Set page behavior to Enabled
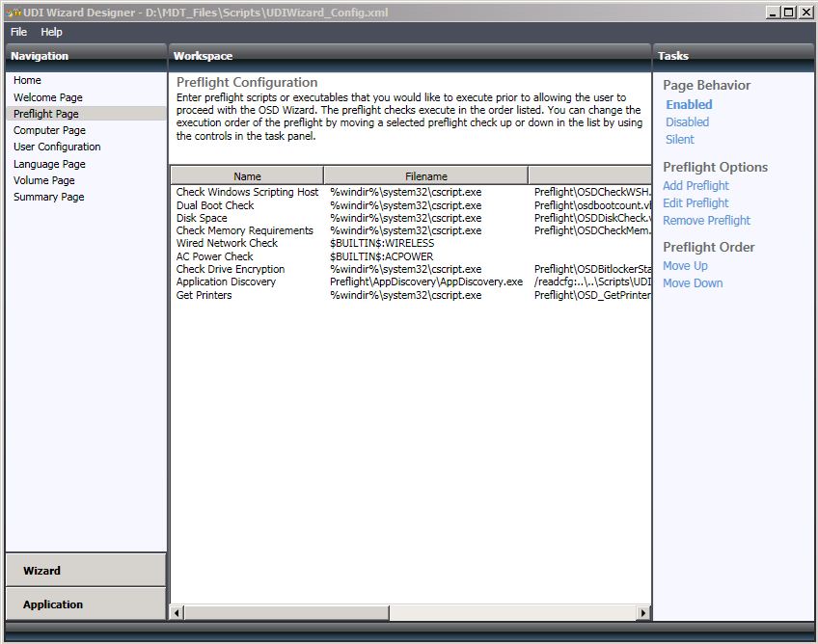This screenshot has height=644, width=818. click(x=689, y=104)
